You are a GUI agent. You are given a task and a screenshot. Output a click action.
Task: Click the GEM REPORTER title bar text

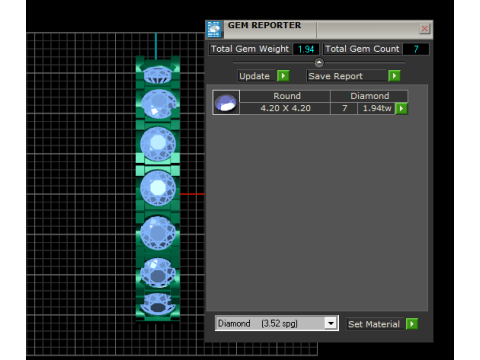(265, 25)
